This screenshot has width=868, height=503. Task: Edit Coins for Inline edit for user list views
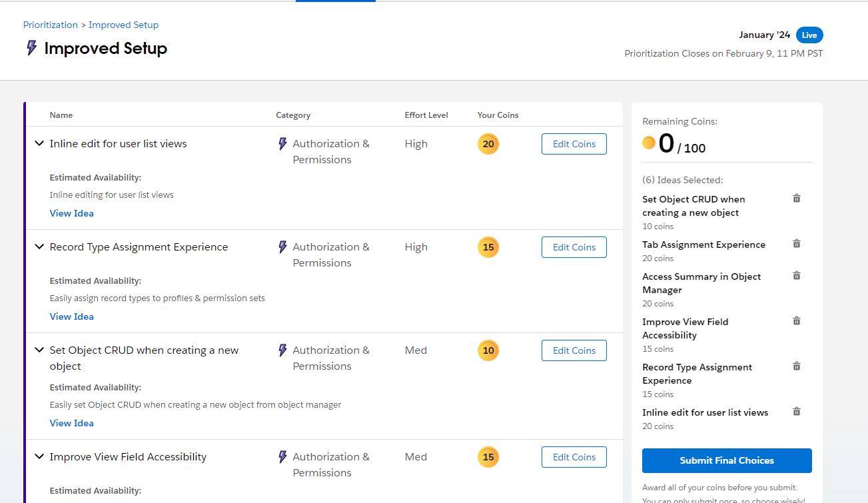pos(574,144)
